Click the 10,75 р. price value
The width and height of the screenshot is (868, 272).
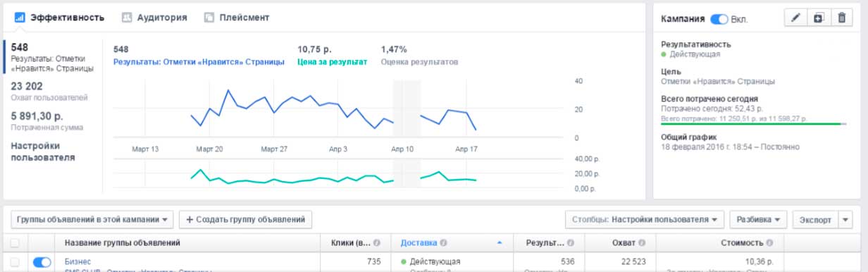[x=314, y=49]
